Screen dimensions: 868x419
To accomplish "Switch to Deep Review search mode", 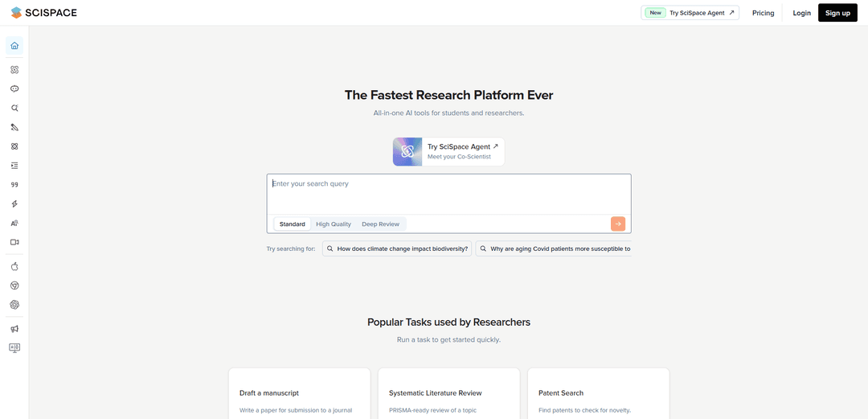I will click(380, 224).
